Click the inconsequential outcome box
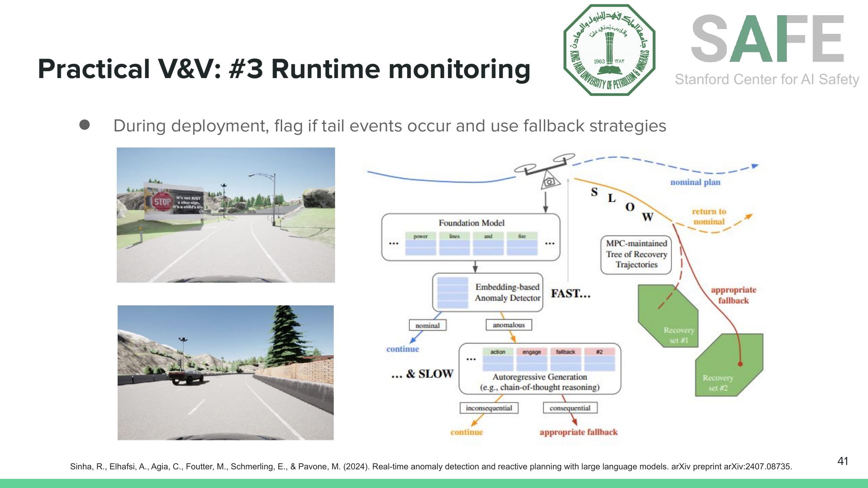The width and height of the screenshot is (868, 488). (x=489, y=408)
